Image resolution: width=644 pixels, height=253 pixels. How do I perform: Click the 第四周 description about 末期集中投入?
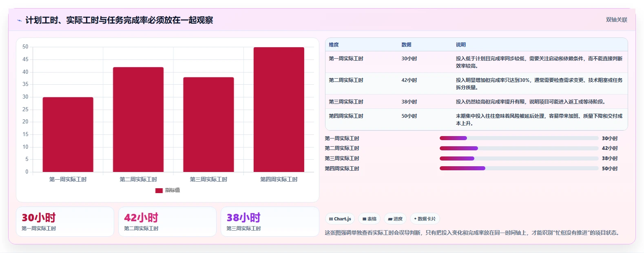pos(539,120)
